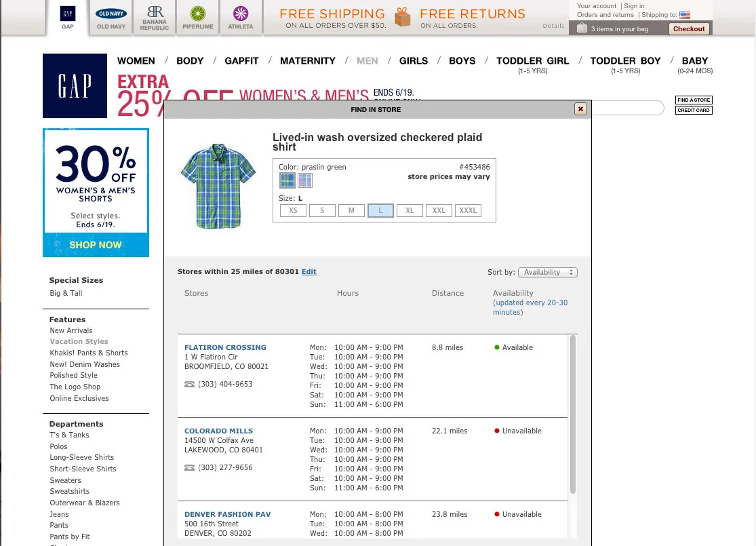The width and height of the screenshot is (756, 546).
Task: Open Polished Style feature link
Action: (73, 375)
